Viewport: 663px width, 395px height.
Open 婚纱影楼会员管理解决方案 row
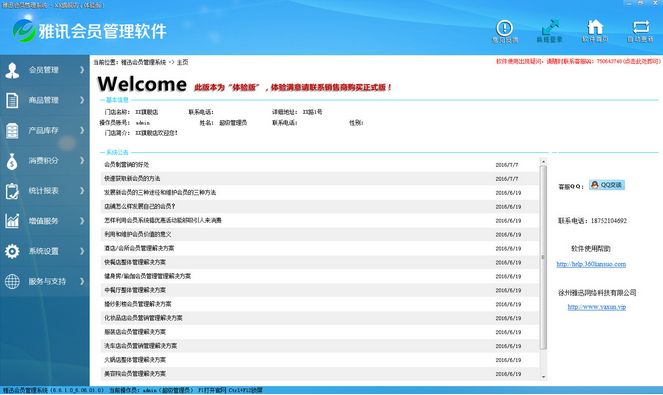319,304
